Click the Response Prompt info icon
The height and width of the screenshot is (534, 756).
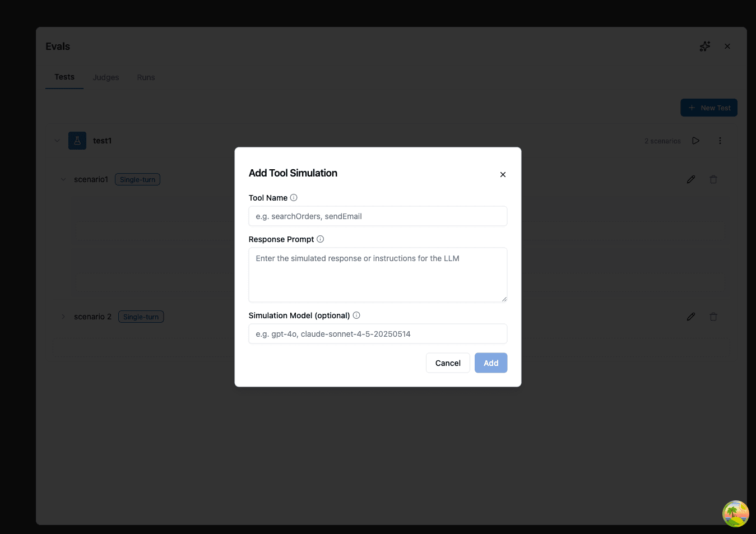(x=320, y=239)
